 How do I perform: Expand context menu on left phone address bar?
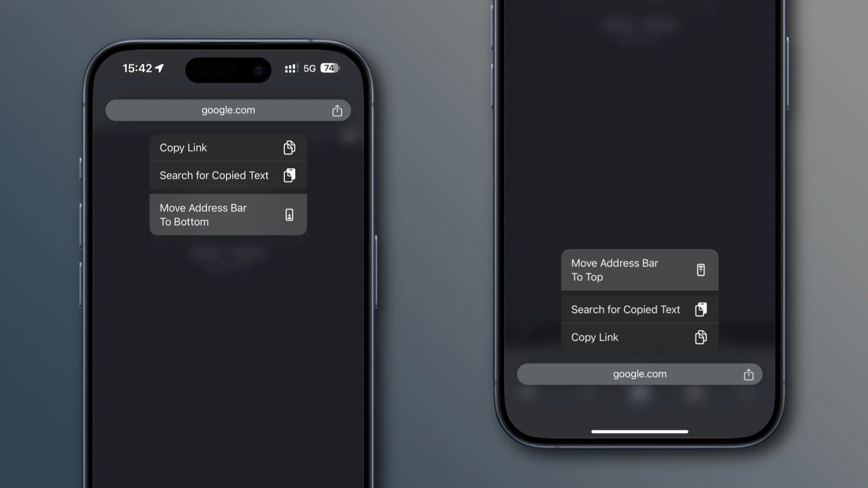pyautogui.click(x=228, y=110)
